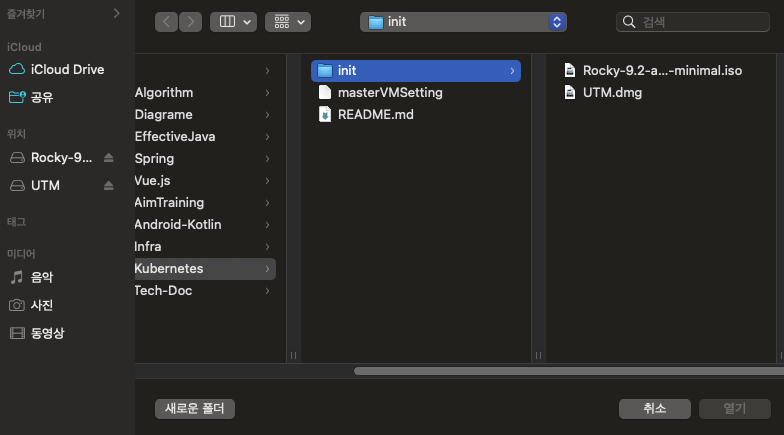Click the folder icon in path popup
This screenshot has width=784, height=435.
[376, 22]
